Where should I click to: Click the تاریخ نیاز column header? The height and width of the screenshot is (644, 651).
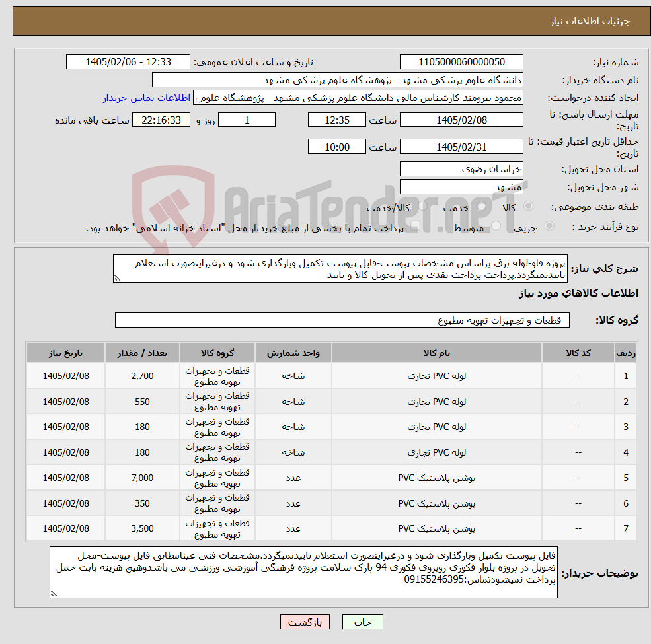(65, 353)
